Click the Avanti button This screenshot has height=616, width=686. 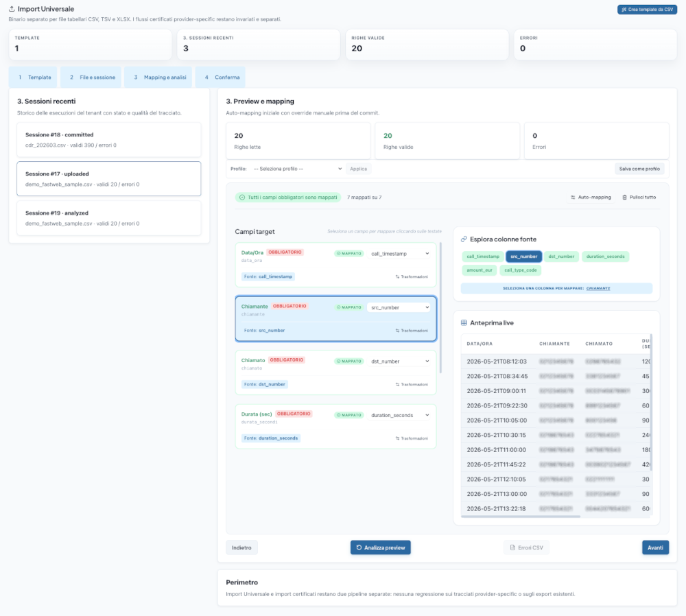655,548
